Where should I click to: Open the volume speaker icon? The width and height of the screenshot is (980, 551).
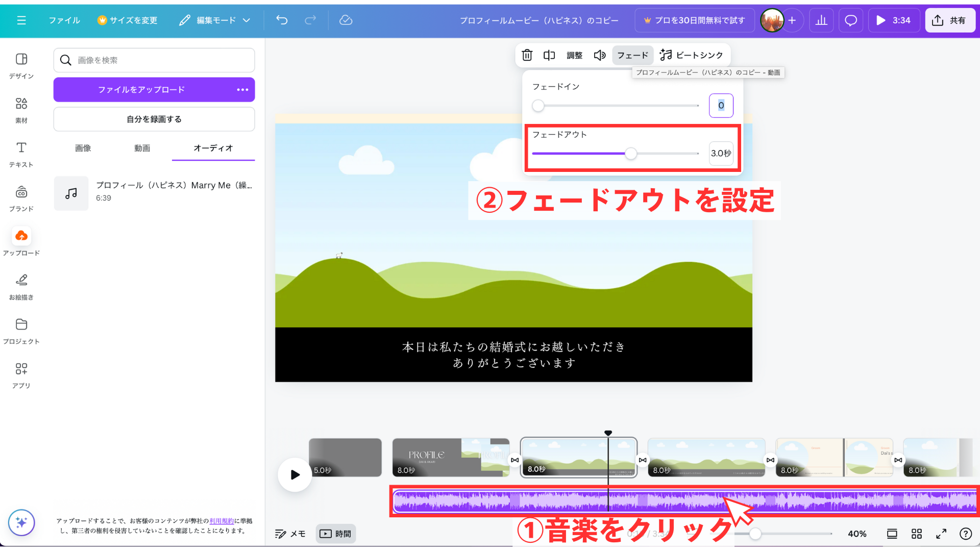pos(600,55)
